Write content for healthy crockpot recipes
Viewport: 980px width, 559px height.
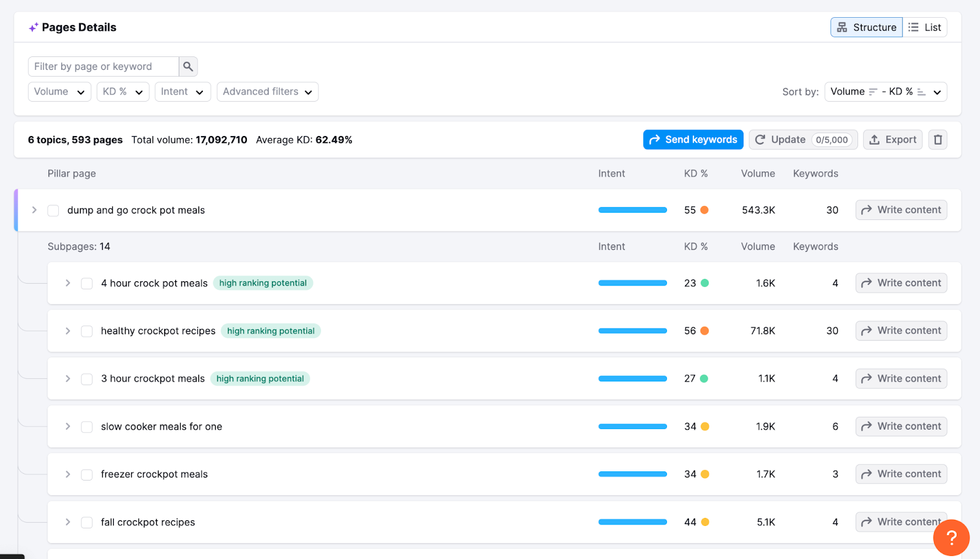pyautogui.click(x=902, y=331)
